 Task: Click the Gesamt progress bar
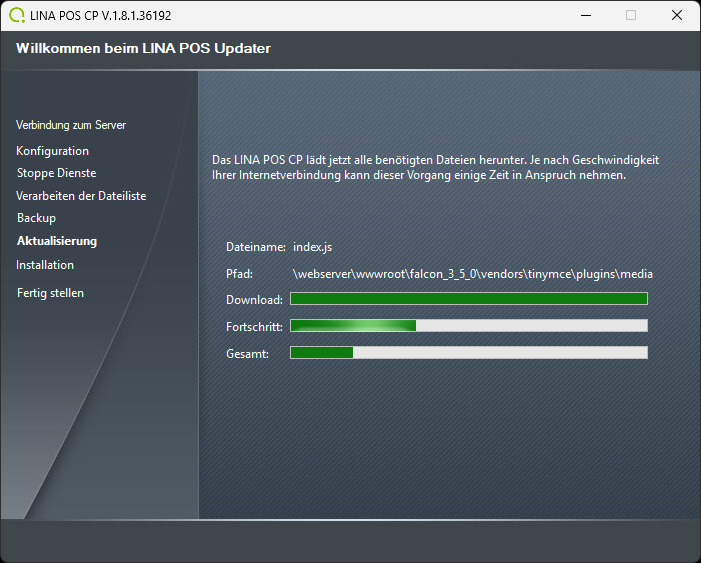(469, 352)
